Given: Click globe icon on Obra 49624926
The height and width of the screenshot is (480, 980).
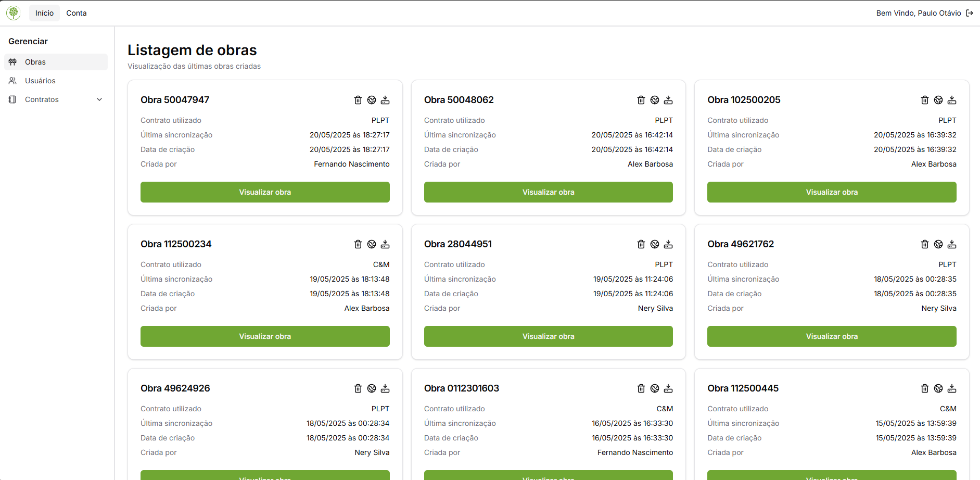Looking at the screenshot, I should [x=372, y=388].
